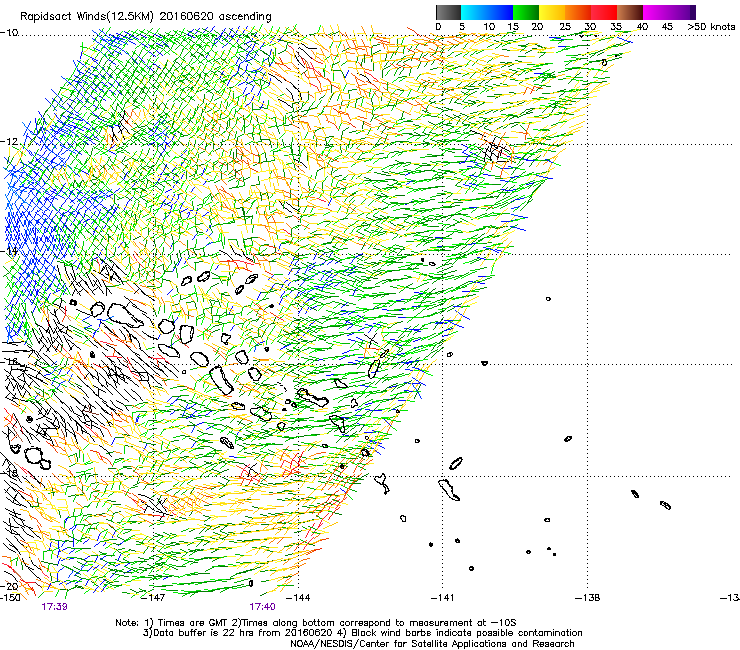Click the '30' legend scale number
This screenshot has height=650, width=740.
[x=590, y=26]
